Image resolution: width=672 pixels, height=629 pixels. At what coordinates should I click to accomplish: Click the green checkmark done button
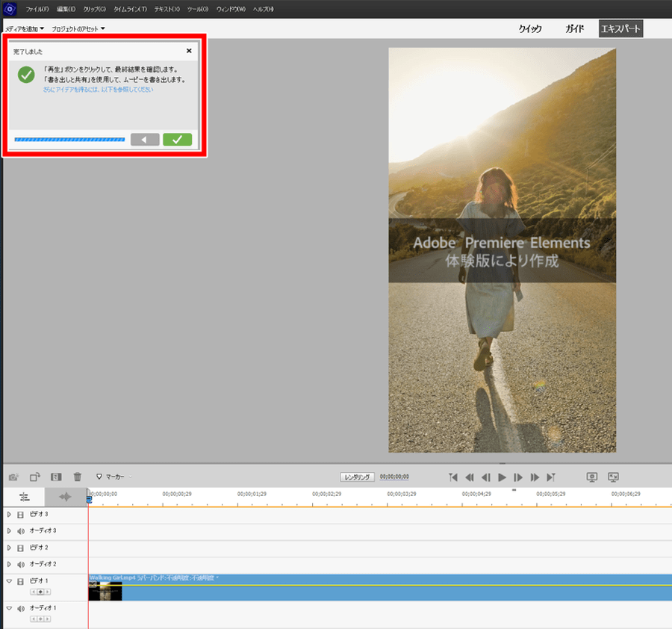click(178, 140)
